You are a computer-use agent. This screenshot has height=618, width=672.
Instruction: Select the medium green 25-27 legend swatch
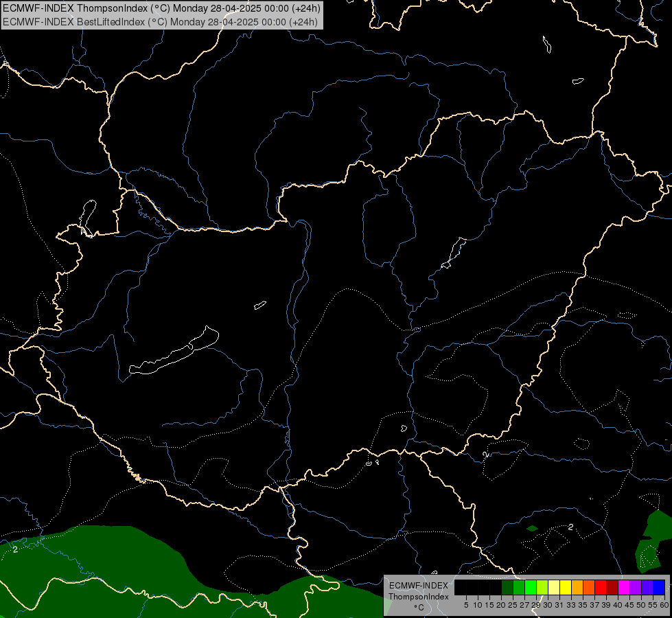click(518, 588)
